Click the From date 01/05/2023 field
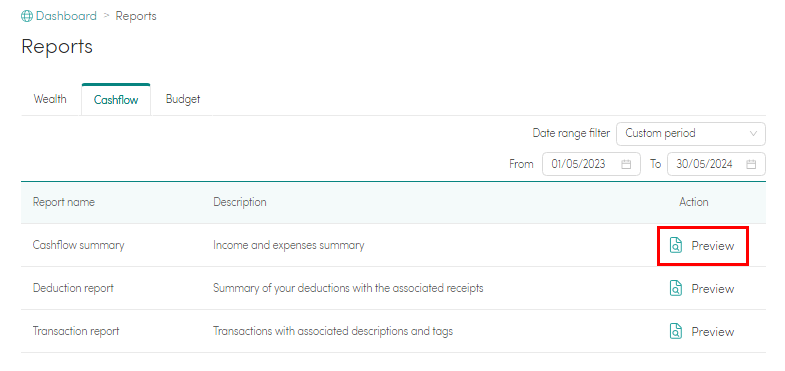Image resolution: width=785 pixels, height=371 pixels. (x=591, y=164)
